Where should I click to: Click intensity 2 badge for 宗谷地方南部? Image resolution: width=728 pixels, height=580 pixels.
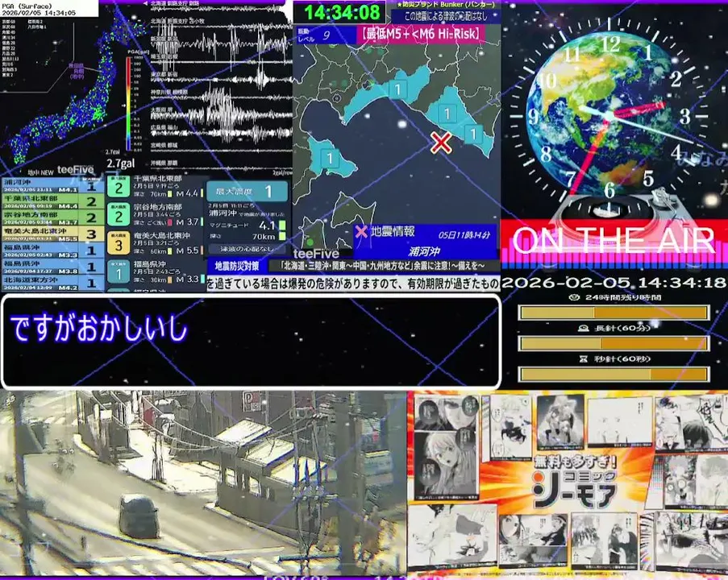click(x=119, y=216)
